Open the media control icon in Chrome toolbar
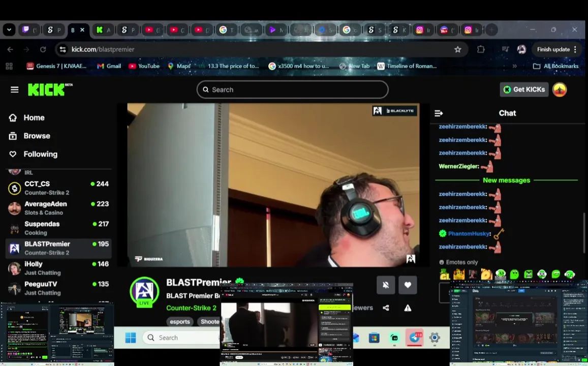Viewport: 588px width, 366px height. pyautogui.click(x=505, y=49)
